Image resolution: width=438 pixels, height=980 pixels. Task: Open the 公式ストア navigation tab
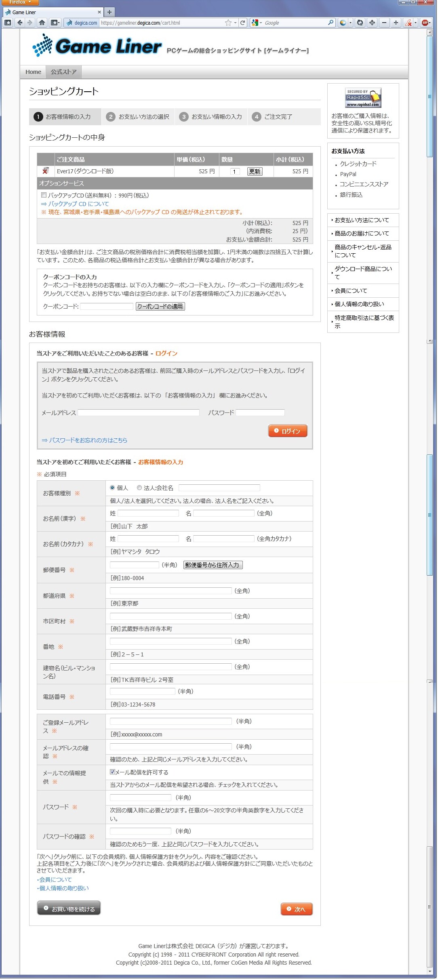tap(63, 72)
